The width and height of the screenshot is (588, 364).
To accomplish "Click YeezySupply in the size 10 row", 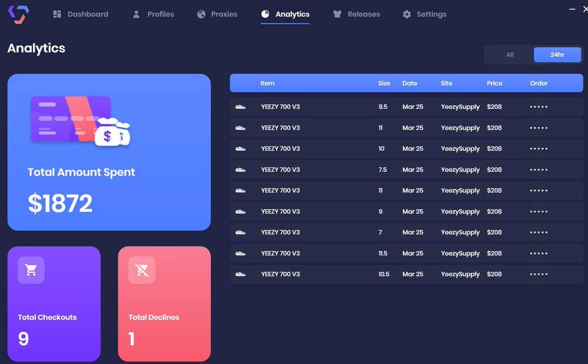I will coord(460,149).
